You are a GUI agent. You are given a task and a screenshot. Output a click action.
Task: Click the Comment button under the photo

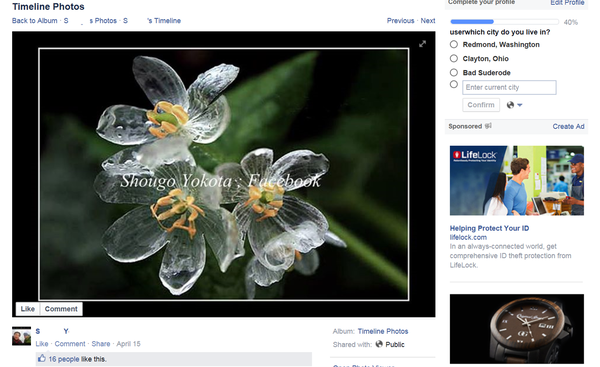point(61,309)
